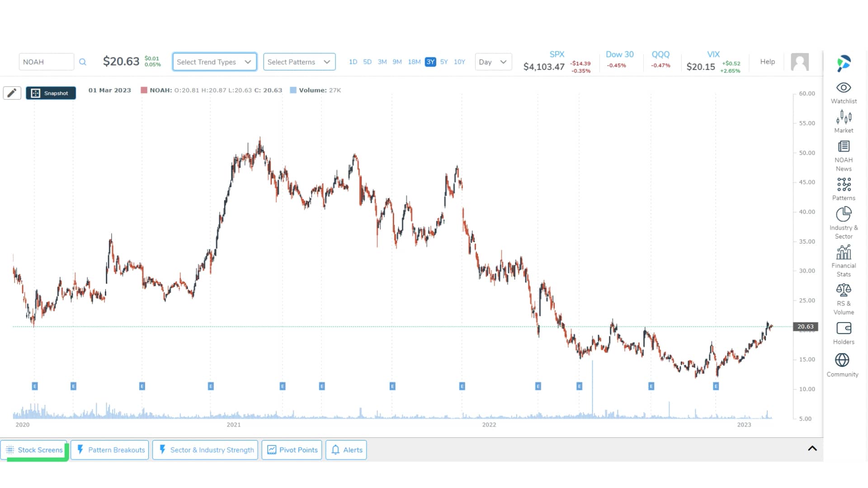
Task: Enable the 18M timeframe view
Action: 414,62
